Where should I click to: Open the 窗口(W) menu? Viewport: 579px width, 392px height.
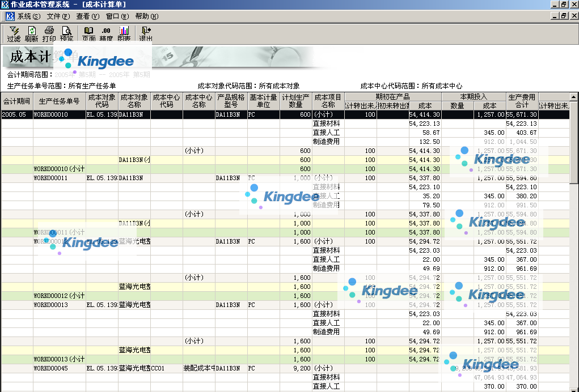pyautogui.click(x=117, y=16)
